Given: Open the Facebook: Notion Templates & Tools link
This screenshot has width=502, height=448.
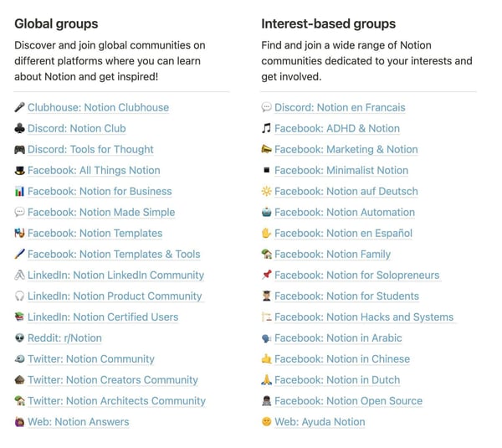Looking at the screenshot, I should coord(114,254).
